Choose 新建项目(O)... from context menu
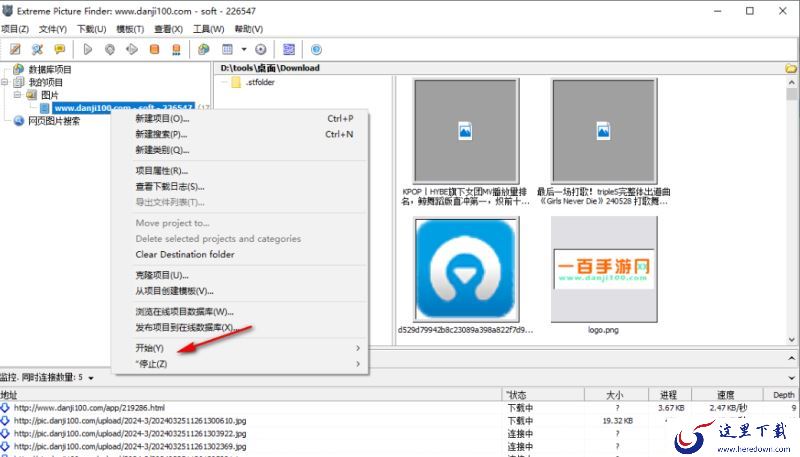The width and height of the screenshot is (800, 457). [x=240, y=118]
